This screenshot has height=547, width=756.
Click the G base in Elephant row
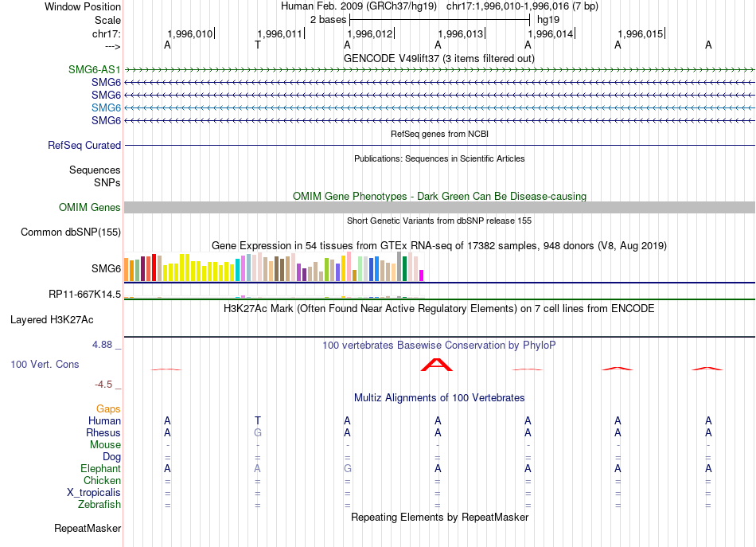[x=348, y=468]
